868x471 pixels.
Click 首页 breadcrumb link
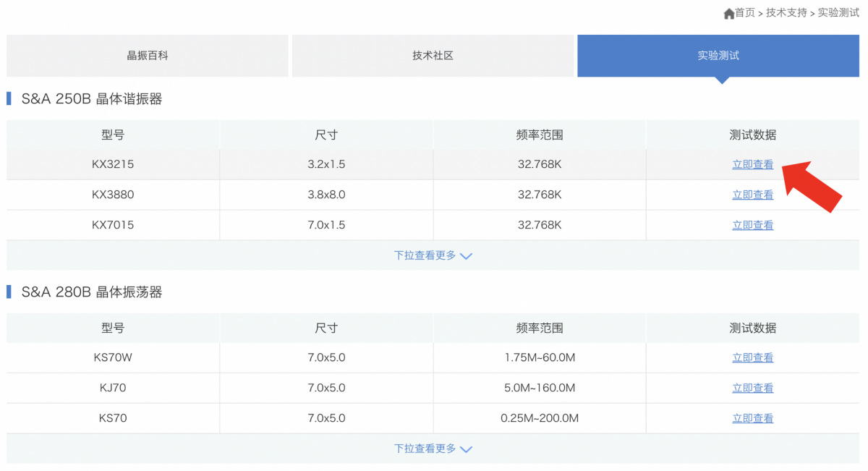(745, 13)
